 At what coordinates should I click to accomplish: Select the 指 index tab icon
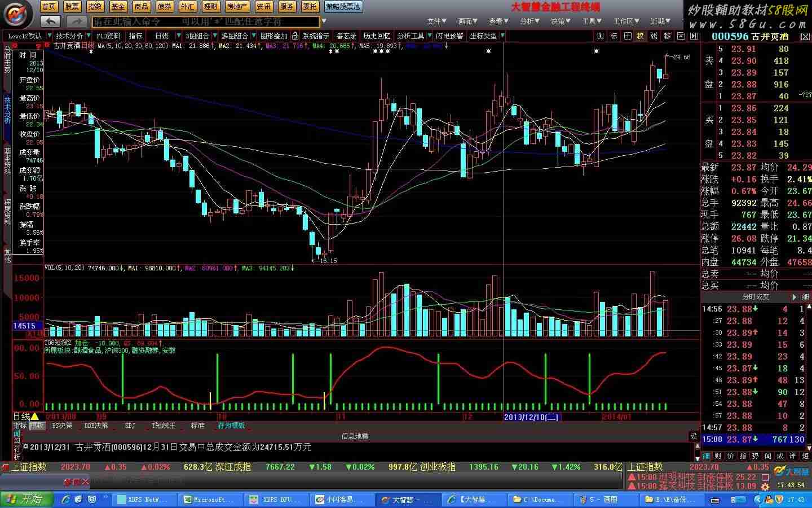[x=743, y=456]
